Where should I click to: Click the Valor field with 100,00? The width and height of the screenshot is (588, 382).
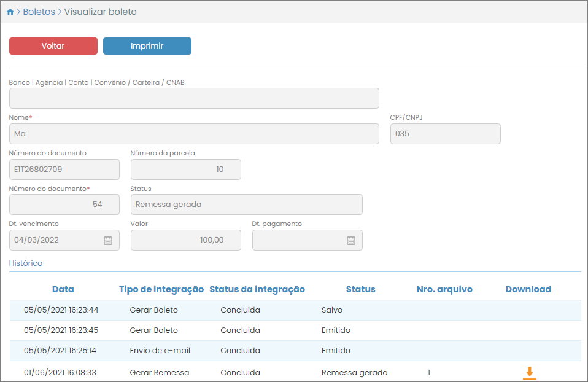click(185, 240)
